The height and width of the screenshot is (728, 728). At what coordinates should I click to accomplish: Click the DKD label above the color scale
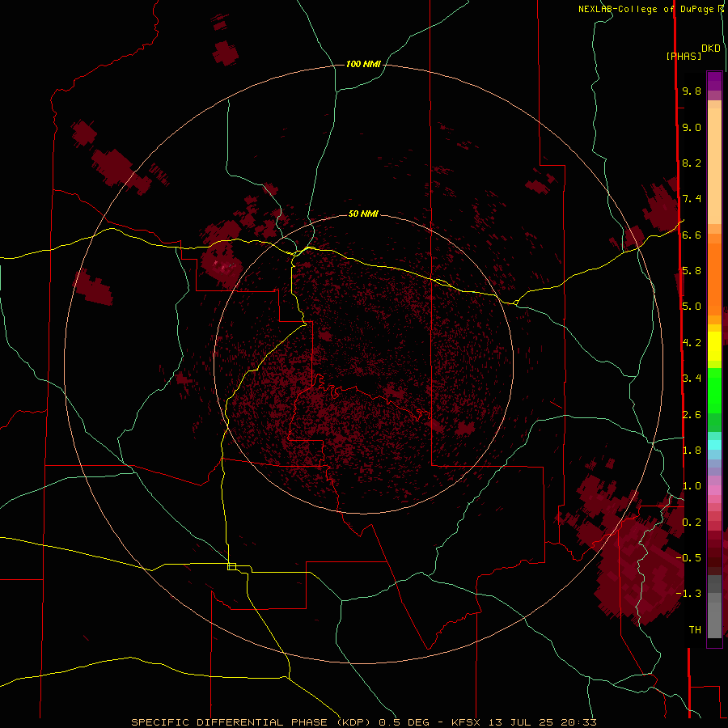pyautogui.click(x=711, y=49)
